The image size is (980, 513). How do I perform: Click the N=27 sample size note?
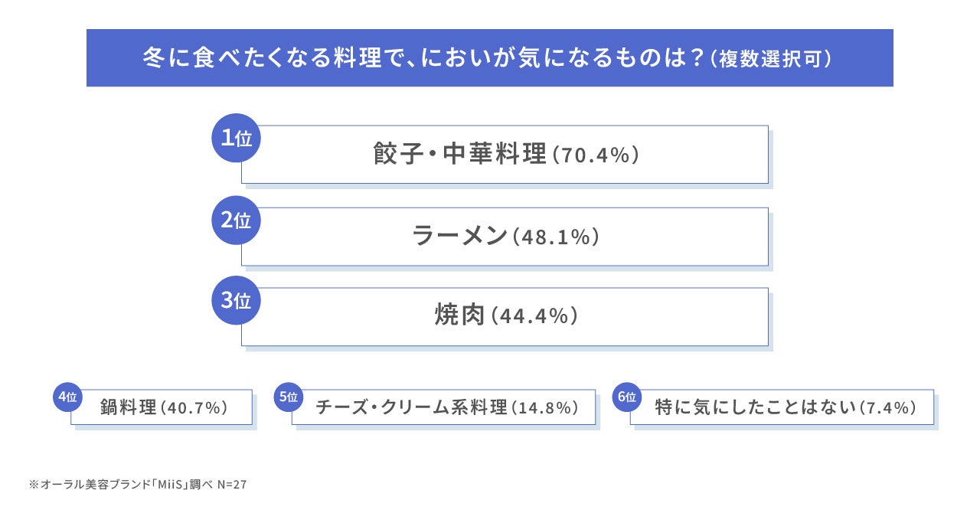click(232, 485)
